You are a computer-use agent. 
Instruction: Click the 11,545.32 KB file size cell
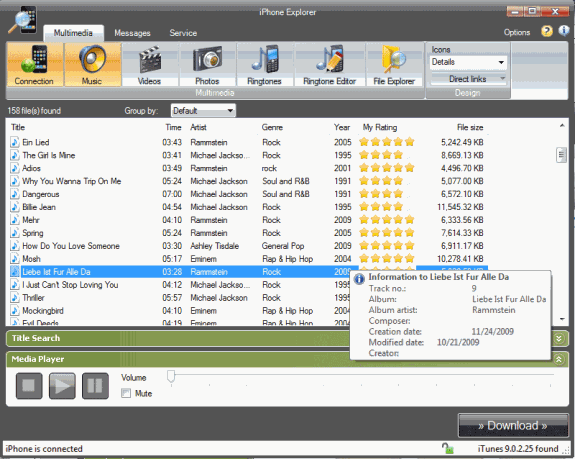point(460,207)
